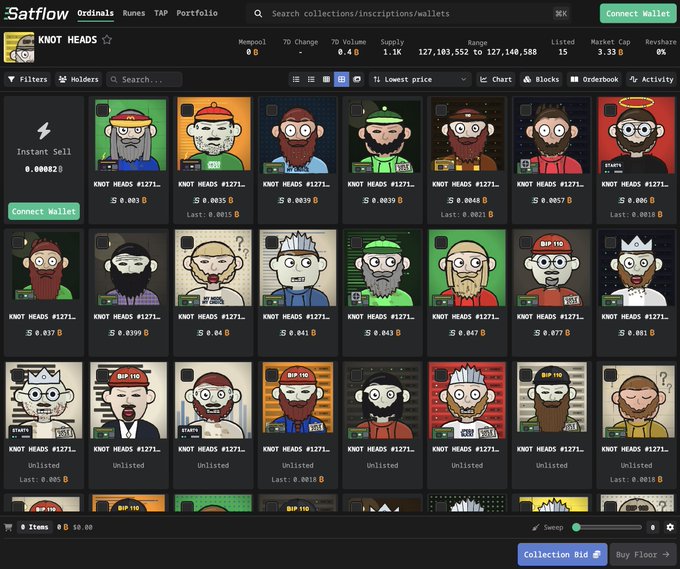The image size is (680, 569).
Task: Click the Listed 15 stat
Action: point(562,52)
